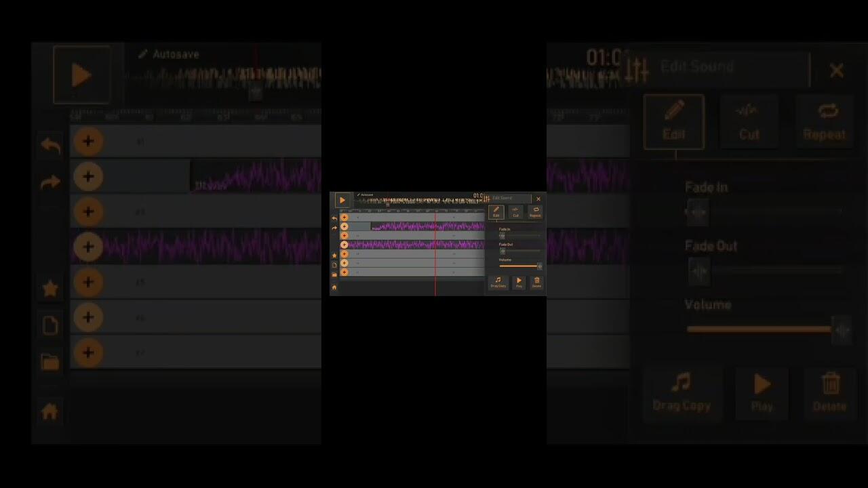Click the redo arrow icon
The width and height of the screenshot is (868, 488).
pos(334,228)
